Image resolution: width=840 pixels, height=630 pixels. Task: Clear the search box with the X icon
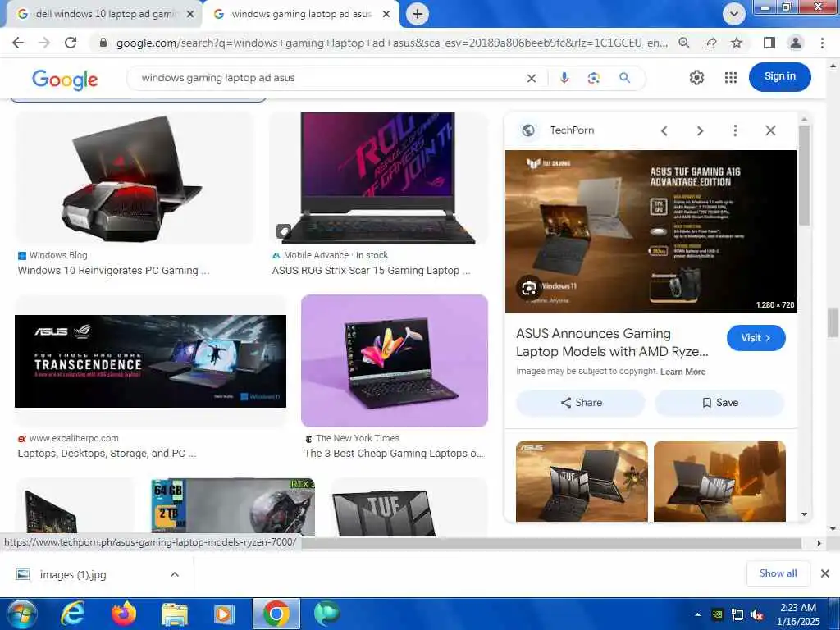(x=531, y=78)
